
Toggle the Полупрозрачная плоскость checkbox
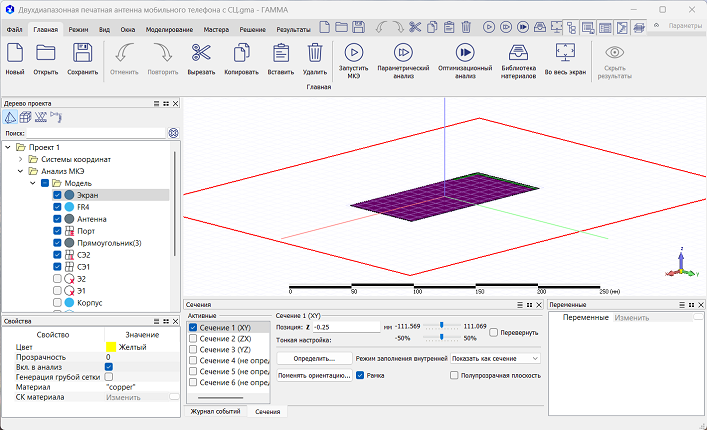click(454, 376)
